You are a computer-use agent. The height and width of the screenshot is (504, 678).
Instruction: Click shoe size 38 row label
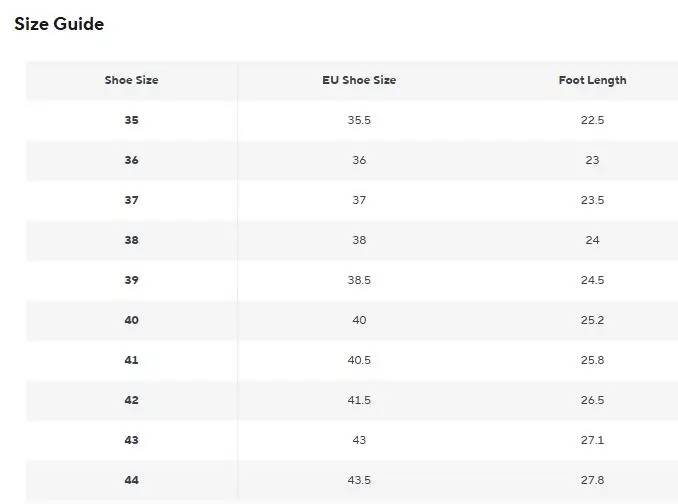(x=131, y=240)
